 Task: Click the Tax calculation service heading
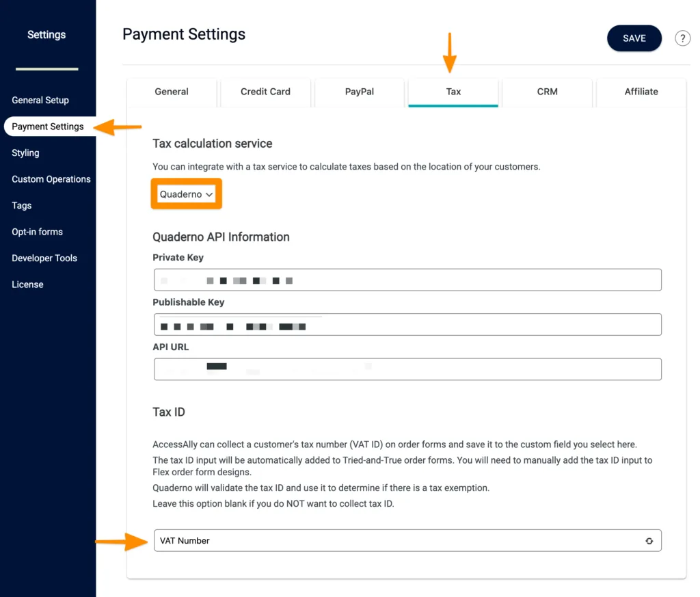(x=213, y=144)
